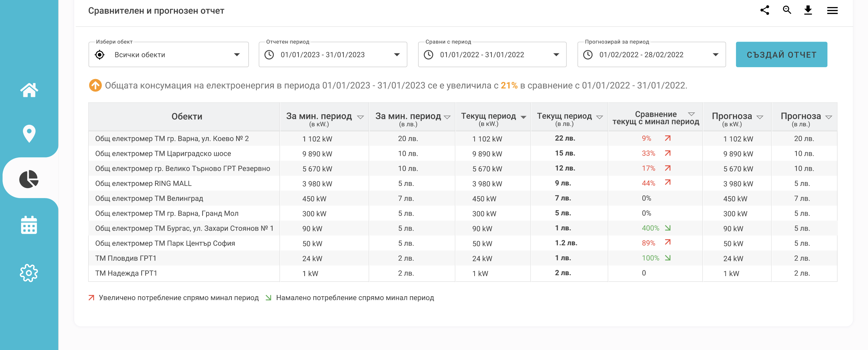Click green decrease arrow next to 100%
Screen dimensions: 868x350
tap(668, 258)
